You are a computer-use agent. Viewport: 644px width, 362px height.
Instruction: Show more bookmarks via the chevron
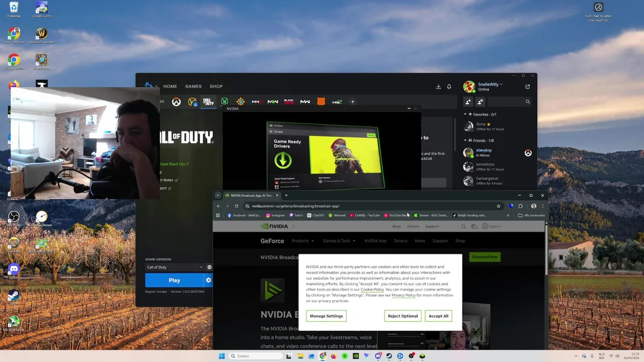(x=508, y=215)
